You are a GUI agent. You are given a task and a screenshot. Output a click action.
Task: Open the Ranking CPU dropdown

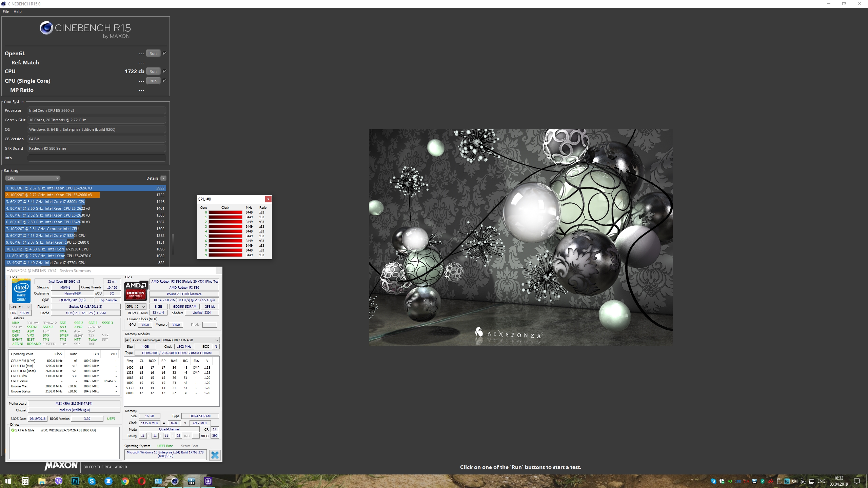point(33,178)
